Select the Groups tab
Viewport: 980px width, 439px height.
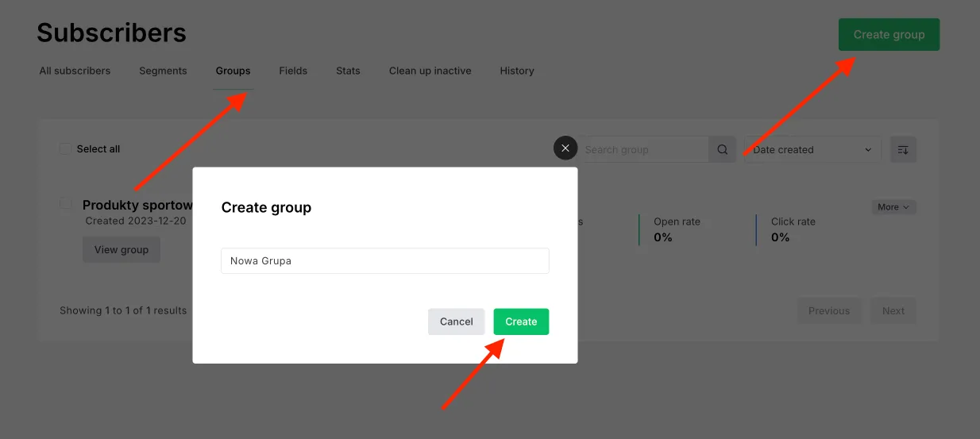[233, 71]
